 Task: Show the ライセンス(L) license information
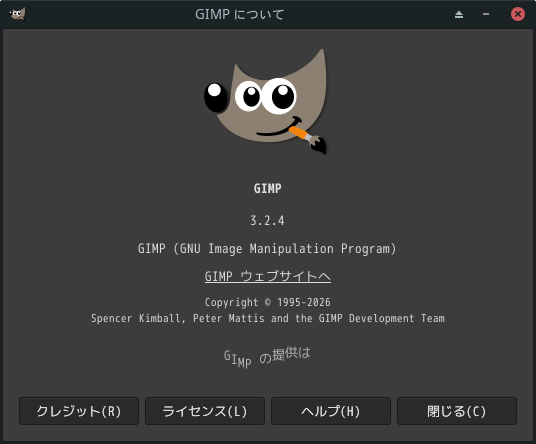coord(205,411)
